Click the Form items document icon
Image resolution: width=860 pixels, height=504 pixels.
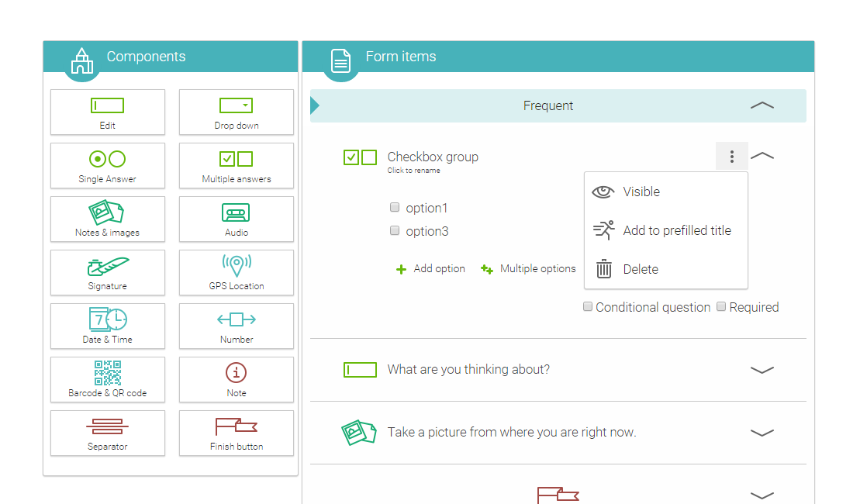tap(340, 61)
